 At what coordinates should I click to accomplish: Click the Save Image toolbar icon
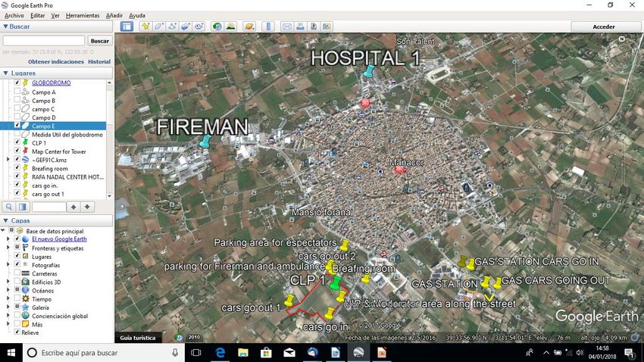click(x=314, y=27)
